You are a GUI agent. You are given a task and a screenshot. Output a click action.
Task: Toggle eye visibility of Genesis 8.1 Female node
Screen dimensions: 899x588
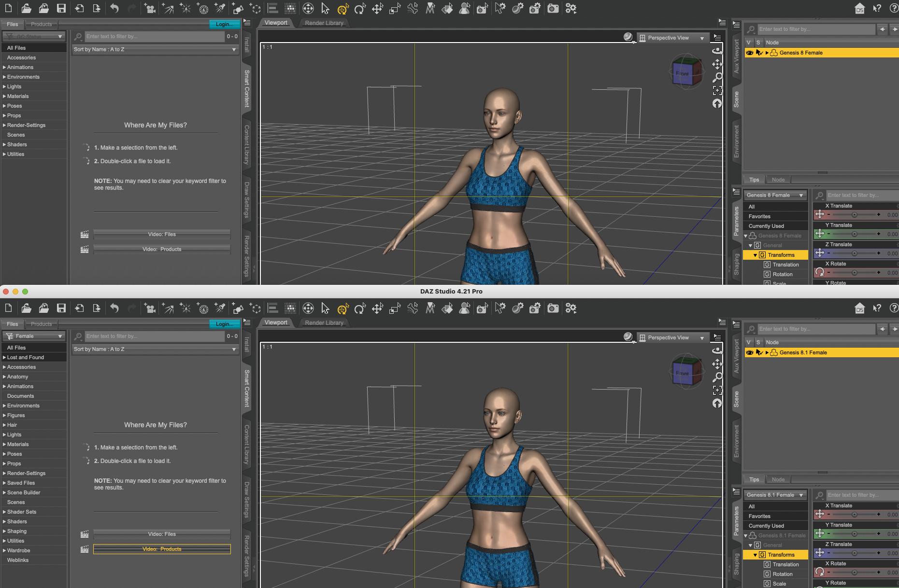[x=750, y=352]
